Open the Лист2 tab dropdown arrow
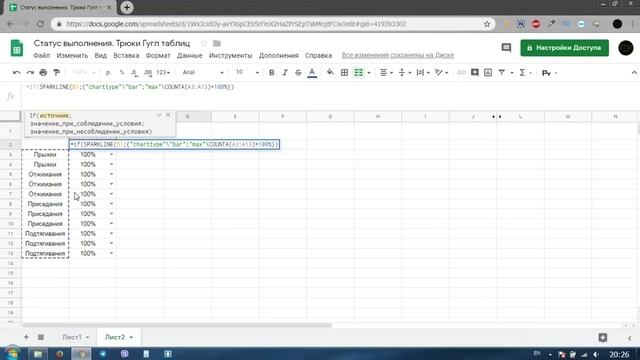The width and height of the screenshot is (640, 360). (131, 338)
